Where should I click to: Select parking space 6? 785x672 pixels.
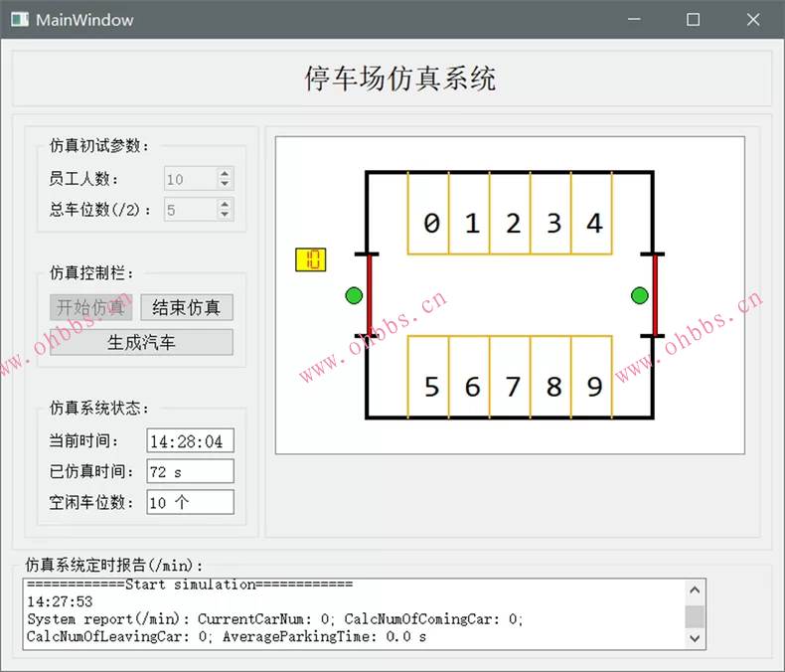pyautogui.click(x=470, y=377)
